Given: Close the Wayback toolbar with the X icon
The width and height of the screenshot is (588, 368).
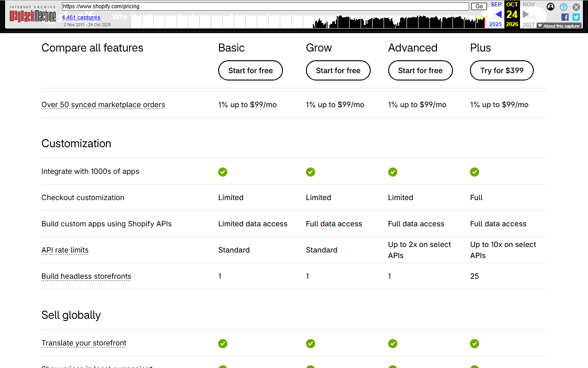Looking at the screenshot, I should [577, 7].
